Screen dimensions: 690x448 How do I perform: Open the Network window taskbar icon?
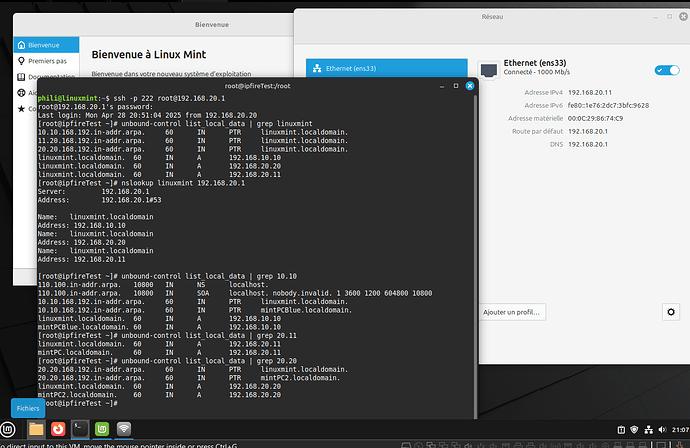(124, 429)
